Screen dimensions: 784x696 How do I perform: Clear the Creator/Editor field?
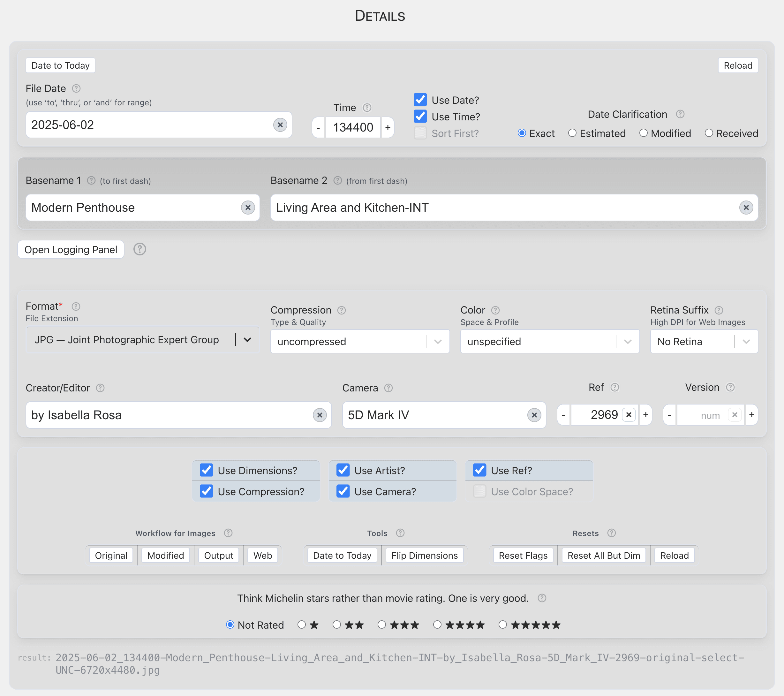320,415
